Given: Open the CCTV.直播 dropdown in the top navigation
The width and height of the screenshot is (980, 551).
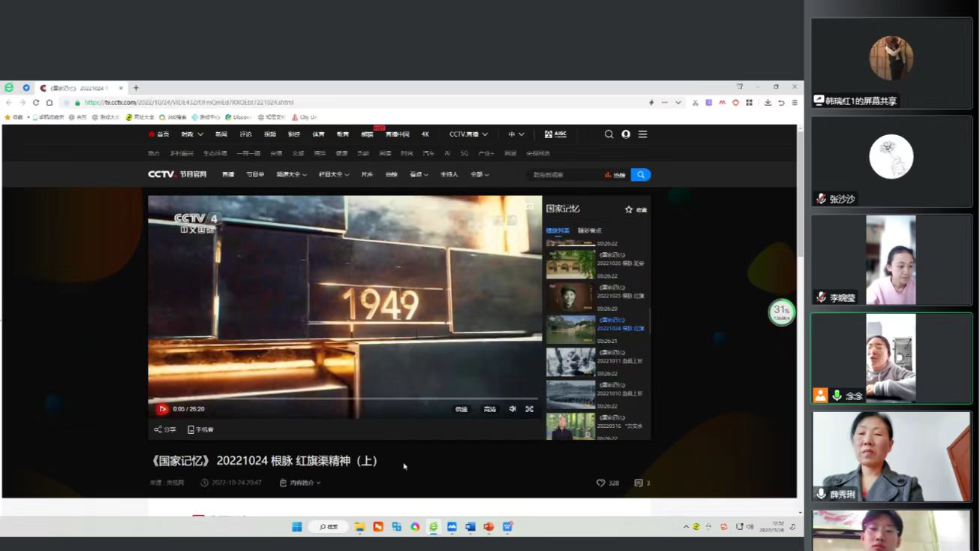Looking at the screenshot, I should point(468,134).
